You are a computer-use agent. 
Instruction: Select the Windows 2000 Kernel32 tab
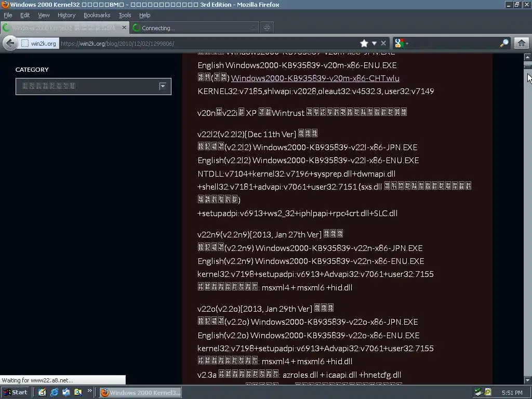(64, 28)
